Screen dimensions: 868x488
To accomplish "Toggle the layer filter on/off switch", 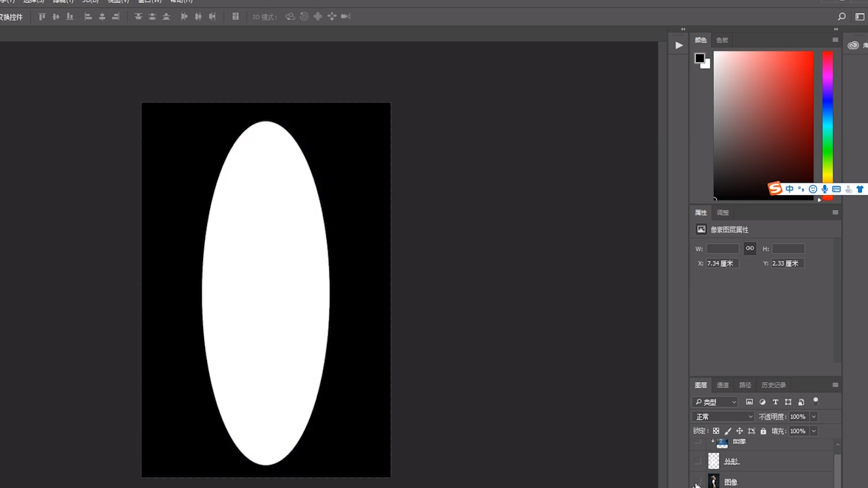I will point(815,401).
